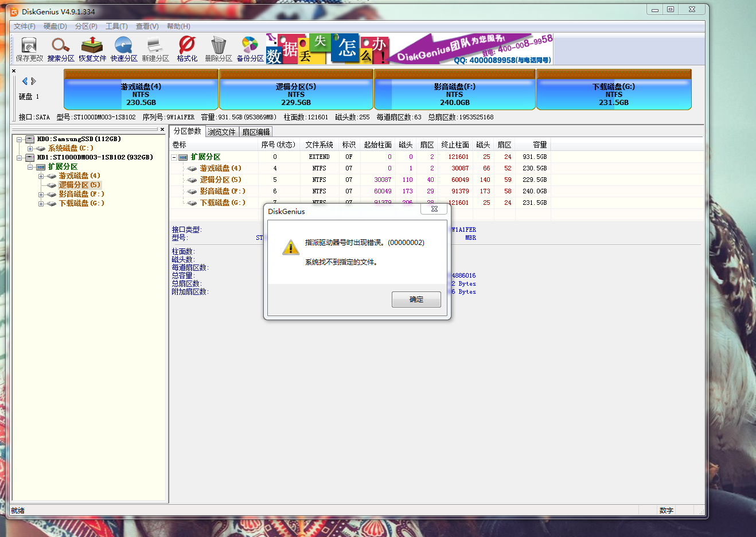Click the 下载磁盘 (G:) drive icon in tree
Viewport: 756px width, 537px height.
pyautogui.click(x=52, y=204)
